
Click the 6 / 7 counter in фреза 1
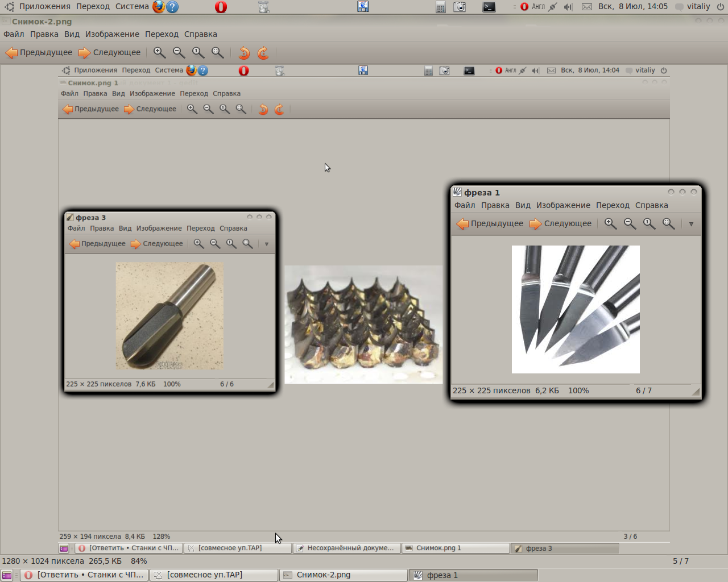(644, 390)
